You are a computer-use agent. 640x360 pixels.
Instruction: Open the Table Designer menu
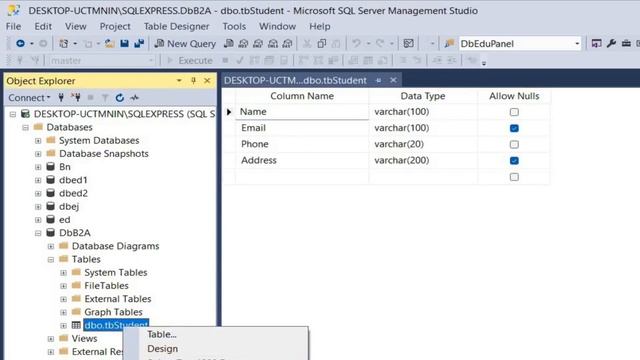point(176,27)
